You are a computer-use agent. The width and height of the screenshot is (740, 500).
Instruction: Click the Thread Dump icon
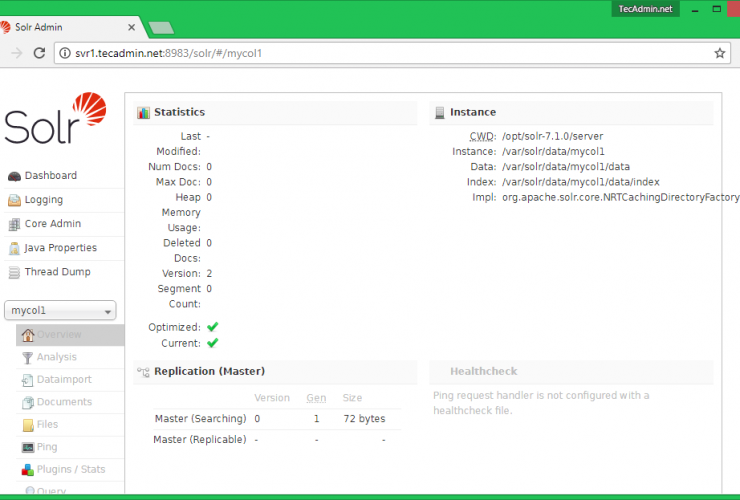point(14,272)
